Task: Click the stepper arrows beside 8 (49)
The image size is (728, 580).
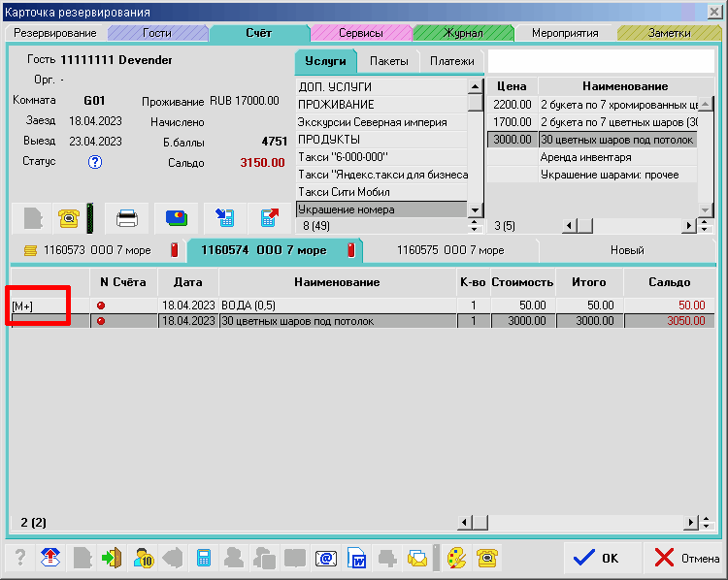Action: [475, 226]
